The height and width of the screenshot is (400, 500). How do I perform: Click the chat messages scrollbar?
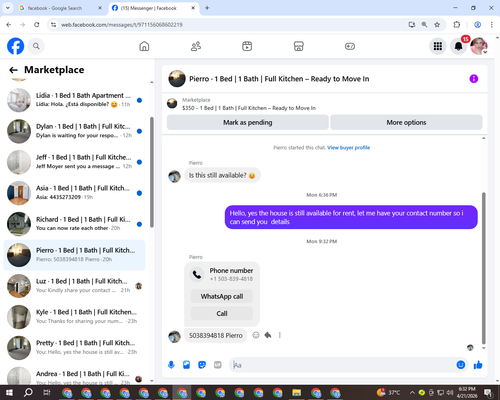click(484, 268)
